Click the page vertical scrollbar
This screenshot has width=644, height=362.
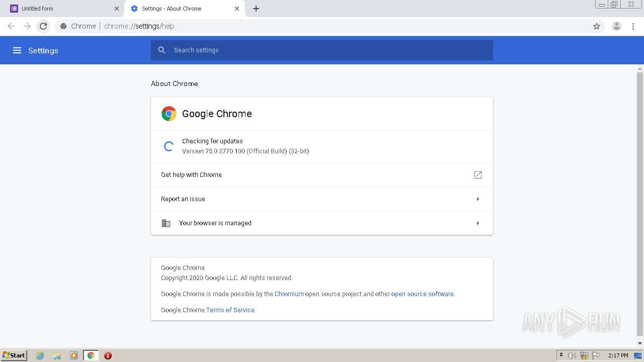(640, 204)
